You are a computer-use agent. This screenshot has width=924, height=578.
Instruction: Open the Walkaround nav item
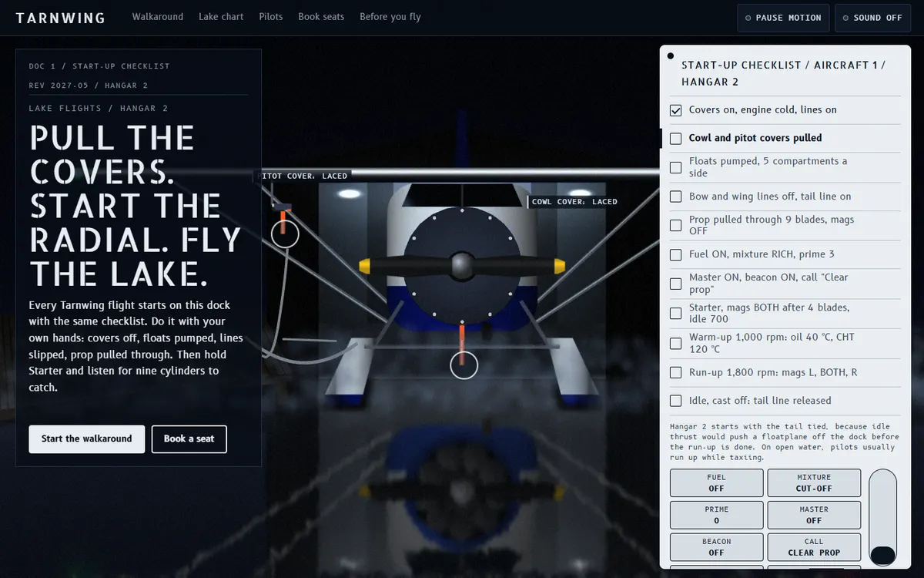click(x=158, y=16)
